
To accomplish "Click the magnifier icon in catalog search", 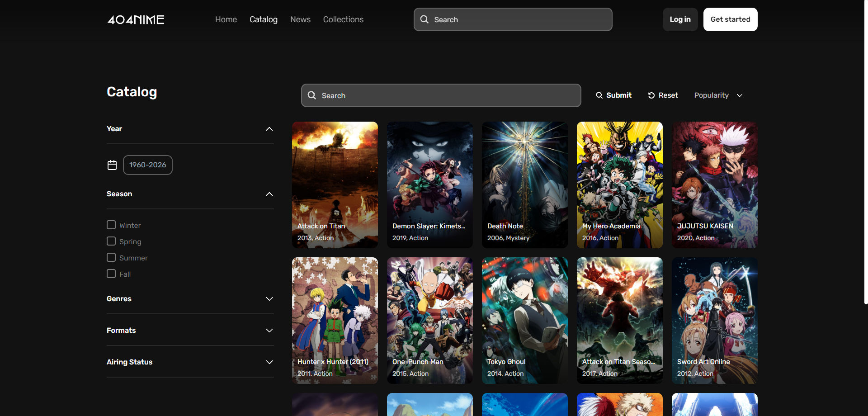I will tap(311, 95).
